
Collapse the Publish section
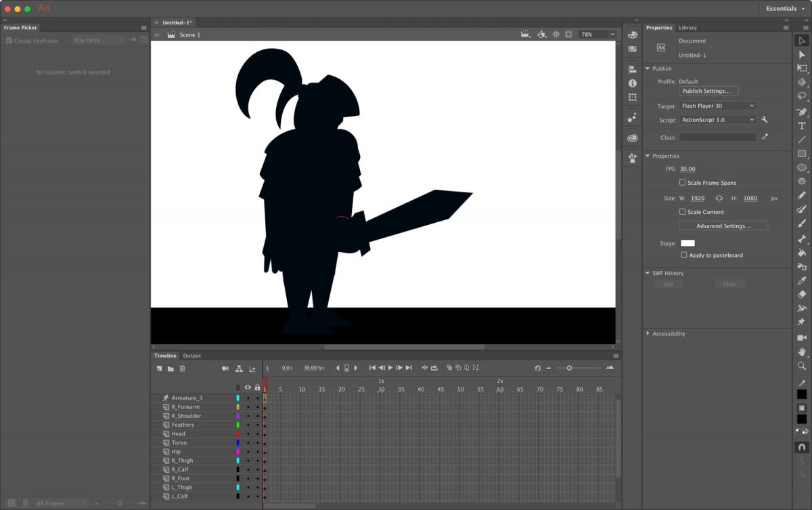pos(648,68)
